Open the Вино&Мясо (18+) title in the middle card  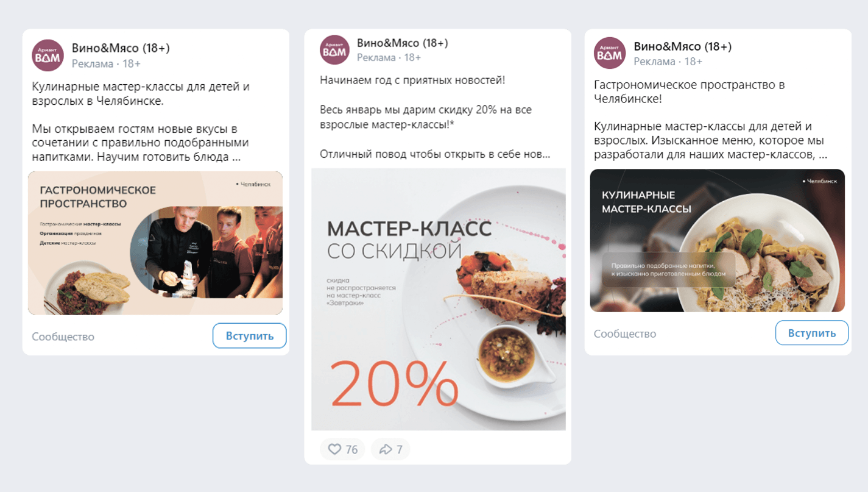(403, 43)
